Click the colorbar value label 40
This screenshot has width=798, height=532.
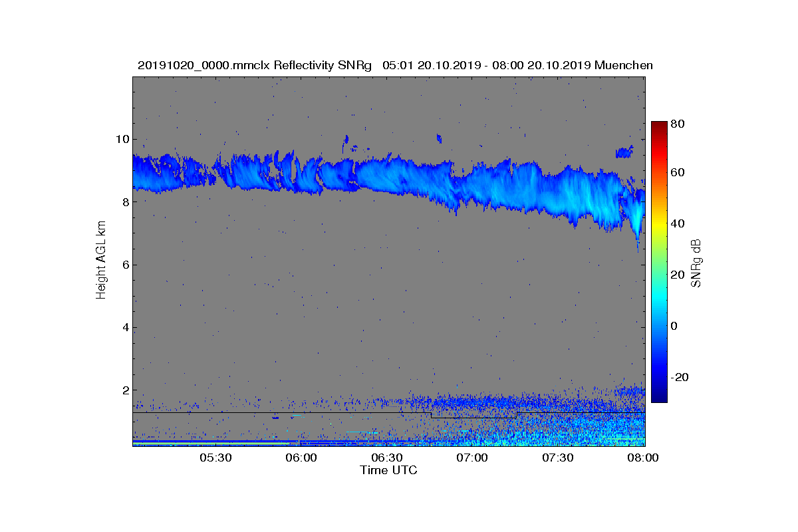(x=678, y=224)
